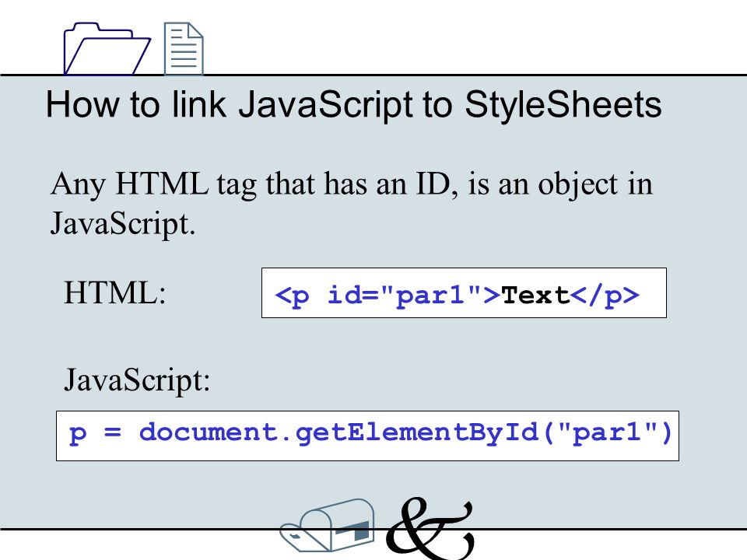Click the 'HTML:' label
The image size is (747, 560).
pyautogui.click(x=115, y=292)
